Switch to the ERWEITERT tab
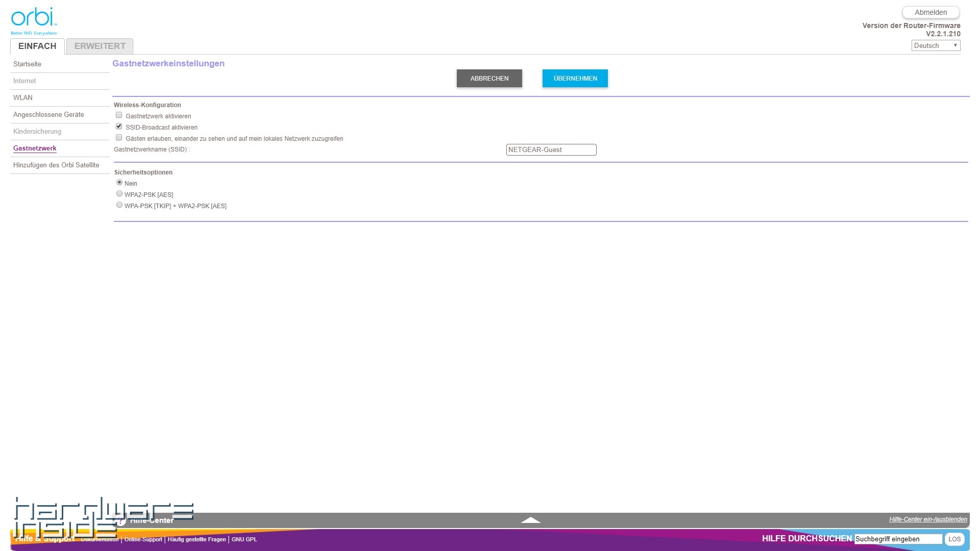 100,46
